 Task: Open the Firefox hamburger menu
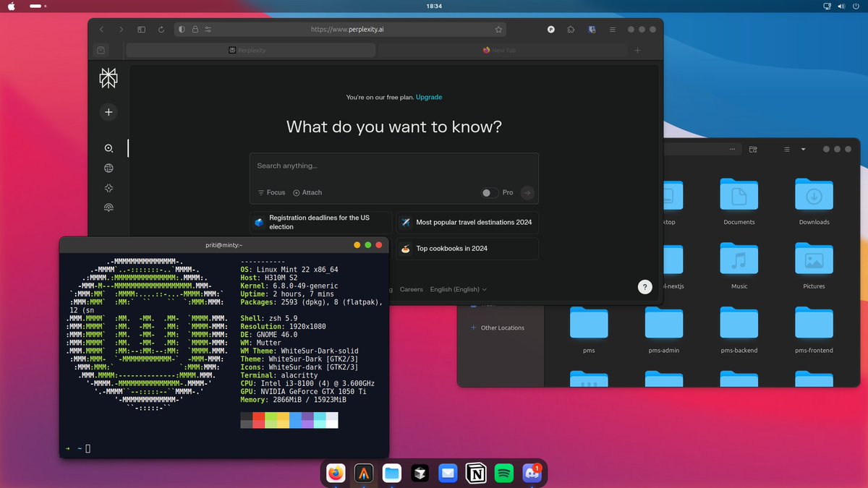tap(612, 30)
